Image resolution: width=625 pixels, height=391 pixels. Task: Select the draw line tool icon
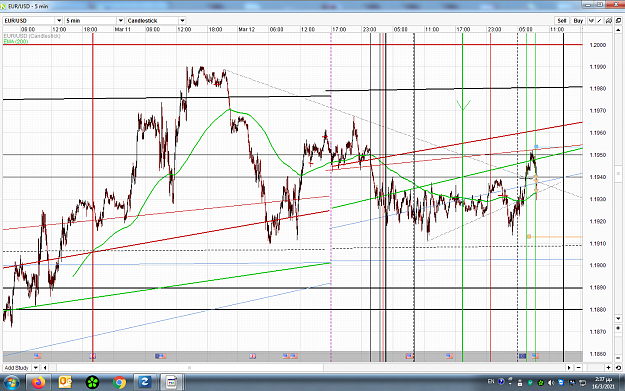coord(600,21)
